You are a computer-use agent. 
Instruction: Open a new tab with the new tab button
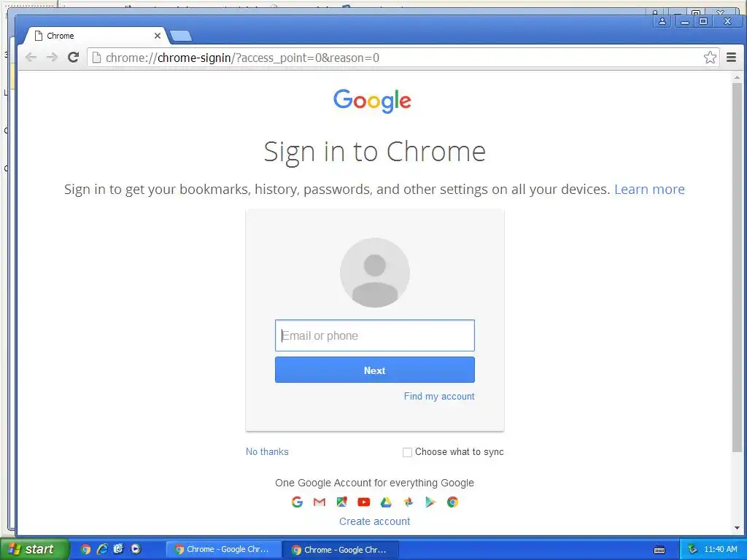click(x=181, y=36)
